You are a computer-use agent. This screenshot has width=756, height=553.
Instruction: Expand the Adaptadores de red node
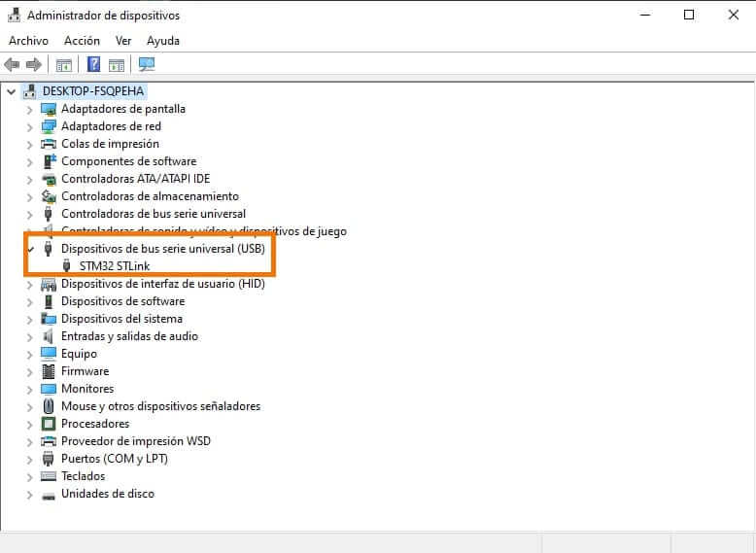(x=30, y=126)
